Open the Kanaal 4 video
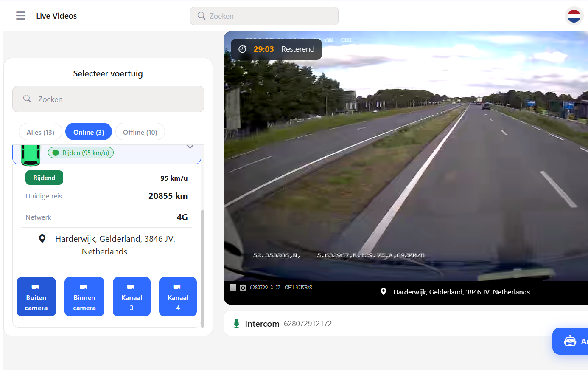This screenshot has height=370, width=588. pos(178,297)
